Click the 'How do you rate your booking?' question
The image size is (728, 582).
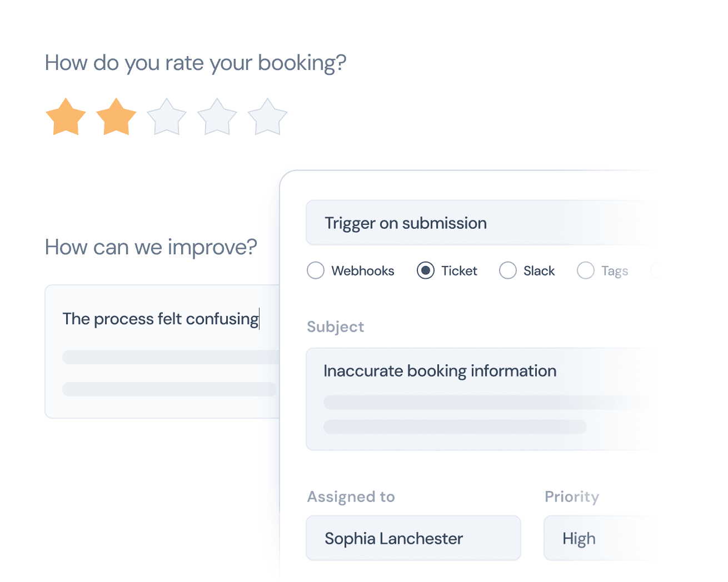pos(196,63)
